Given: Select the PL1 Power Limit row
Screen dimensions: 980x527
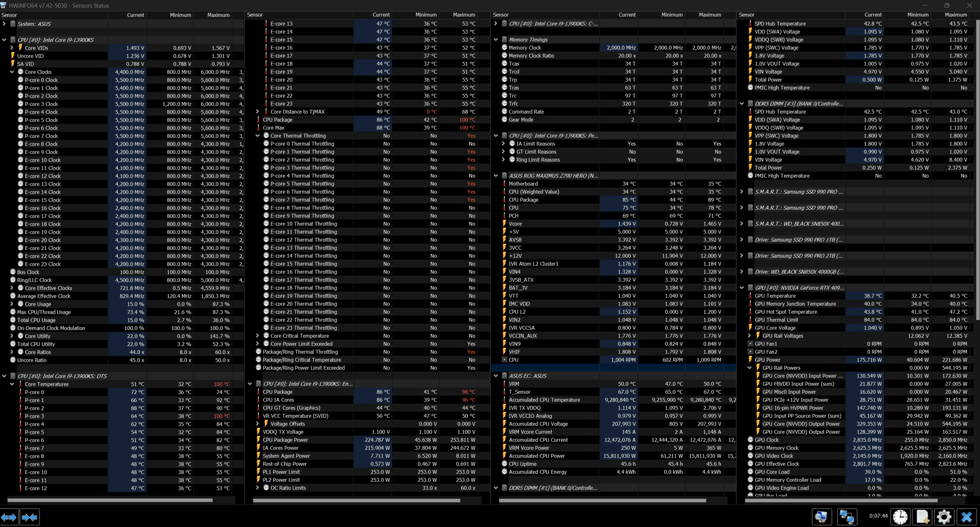Looking at the screenshot, I should pos(367,472).
